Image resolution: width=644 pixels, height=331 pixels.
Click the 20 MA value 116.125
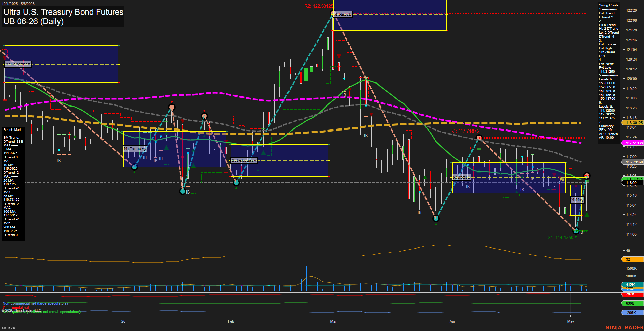tap(9, 184)
